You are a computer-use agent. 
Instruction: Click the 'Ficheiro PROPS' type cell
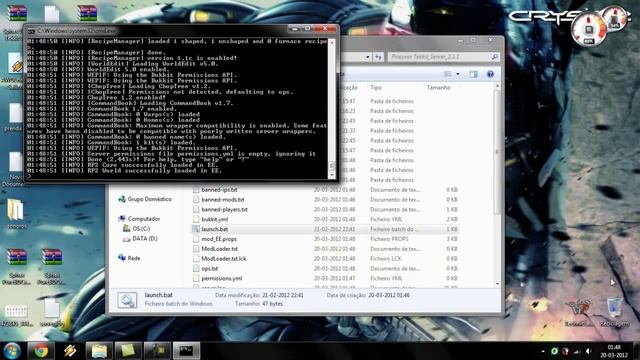point(389,239)
